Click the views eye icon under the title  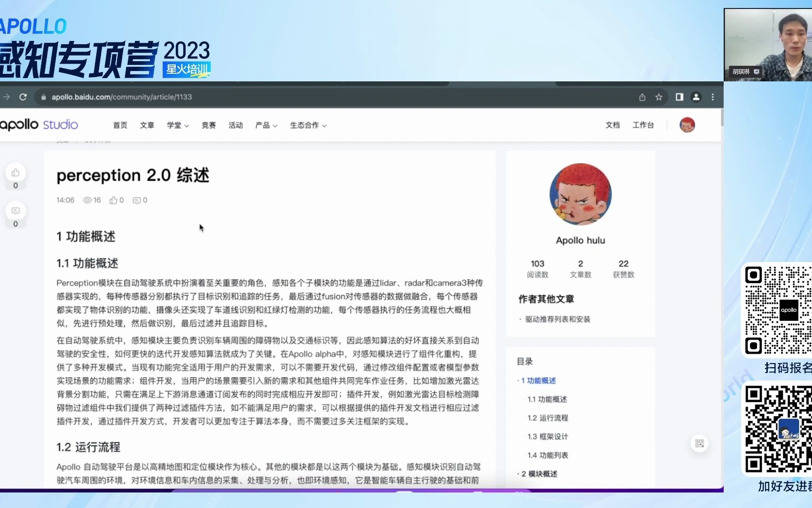87,200
